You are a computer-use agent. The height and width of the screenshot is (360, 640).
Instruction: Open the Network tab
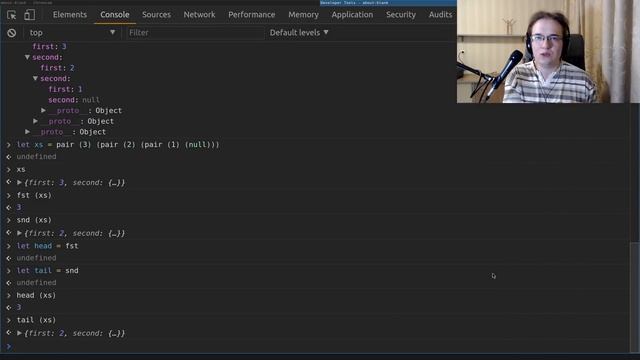(x=199, y=15)
